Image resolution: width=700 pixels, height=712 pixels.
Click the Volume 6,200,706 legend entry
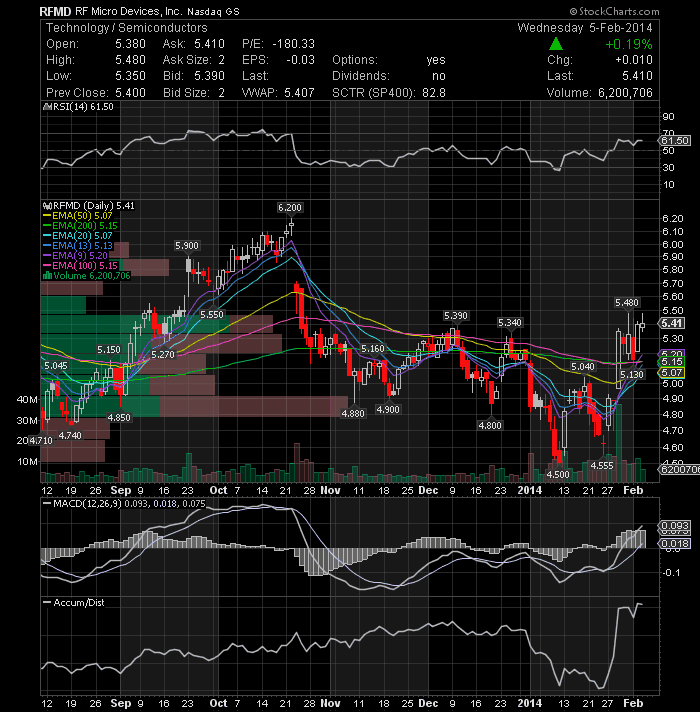point(87,276)
